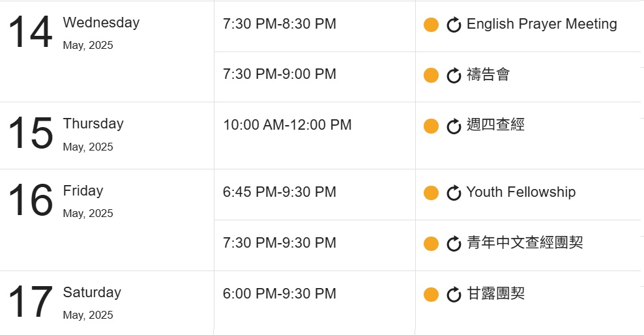Open the Youth Fellowship event
This screenshot has width=644, height=335.
click(x=521, y=192)
